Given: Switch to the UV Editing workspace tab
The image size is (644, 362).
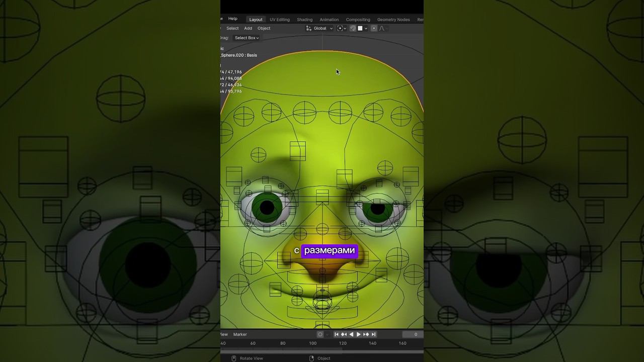Looking at the screenshot, I should (x=279, y=20).
